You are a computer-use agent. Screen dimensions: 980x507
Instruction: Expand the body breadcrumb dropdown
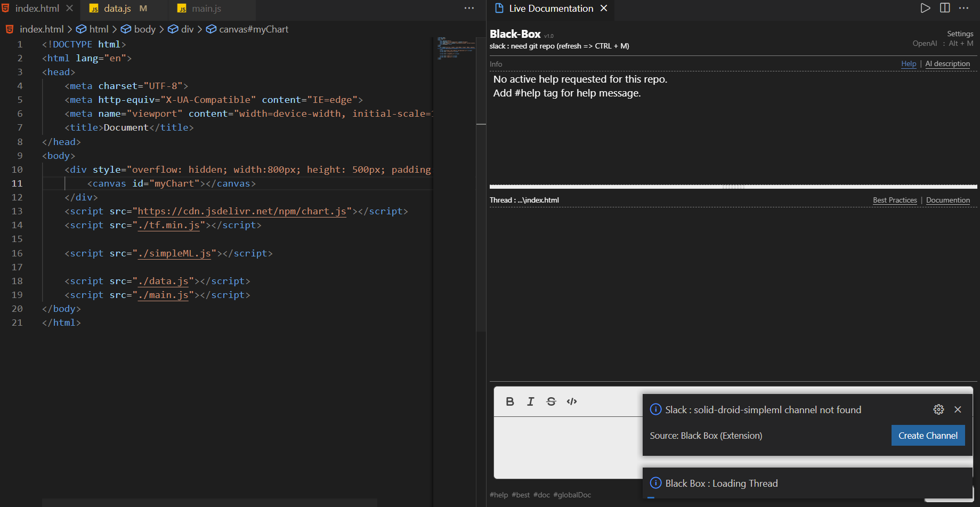tap(139, 29)
